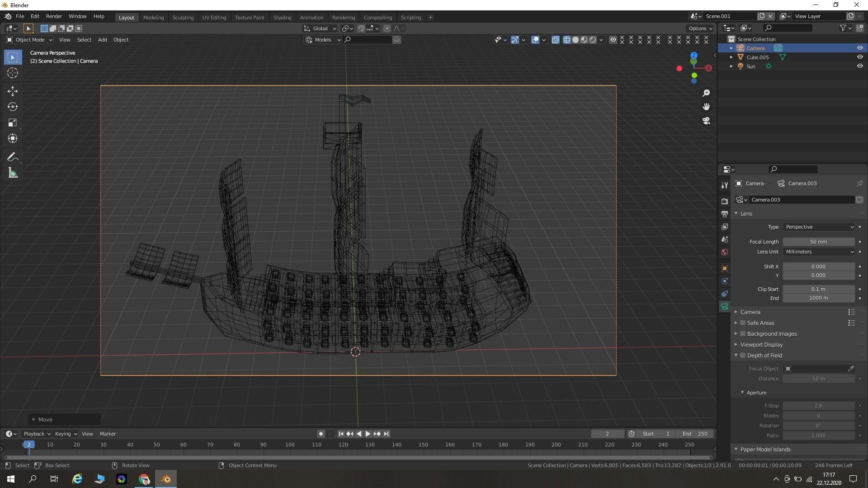This screenshot has height=488, width=868.
Task: Switch to the Shading workspace tab
Action: pyautogui.click(x=282, y=17)
